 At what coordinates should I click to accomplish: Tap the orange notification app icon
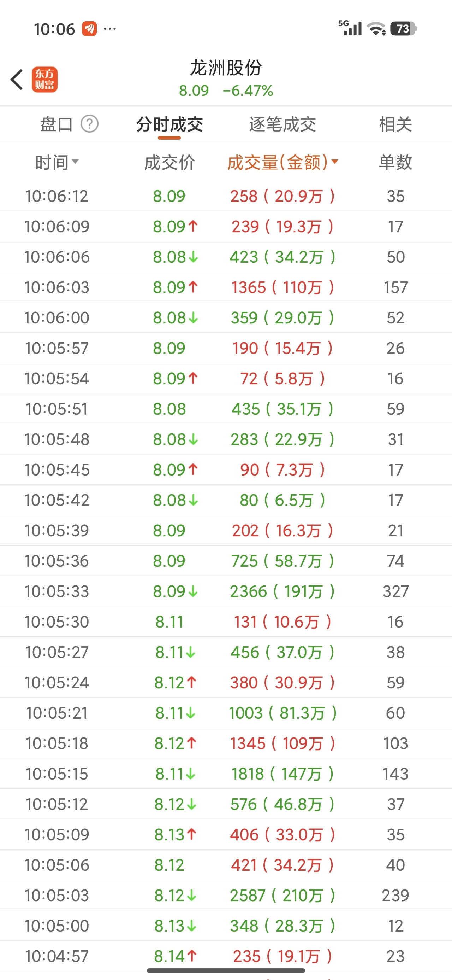[x=89, y=29]
